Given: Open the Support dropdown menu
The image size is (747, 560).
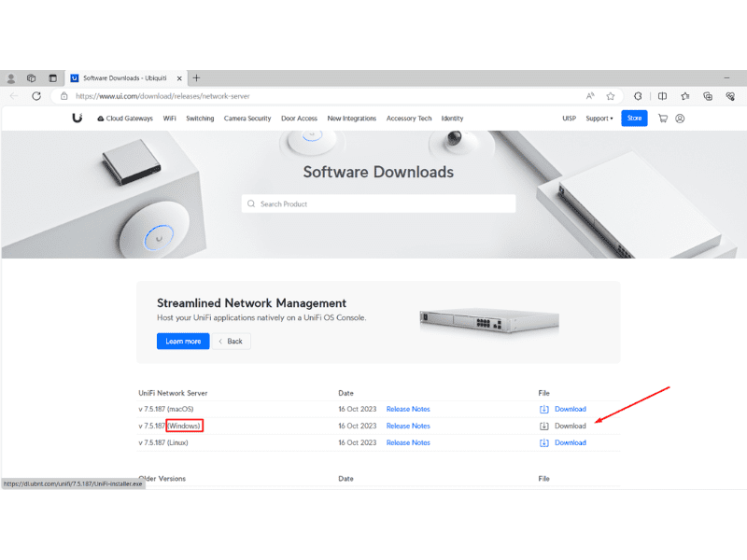Looking at the screenshot, I should (x=599, y=119).
